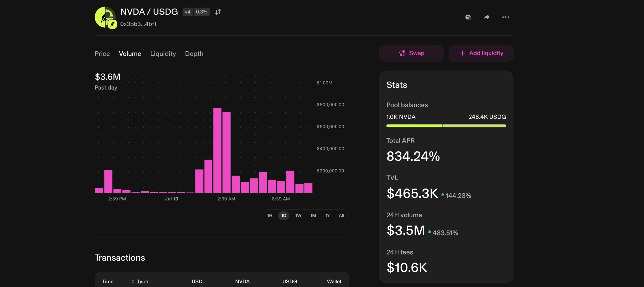Open the three-dot more options menu
Image resolution: width=644 pixels, height=287 pixels.
tap(505, 17)
